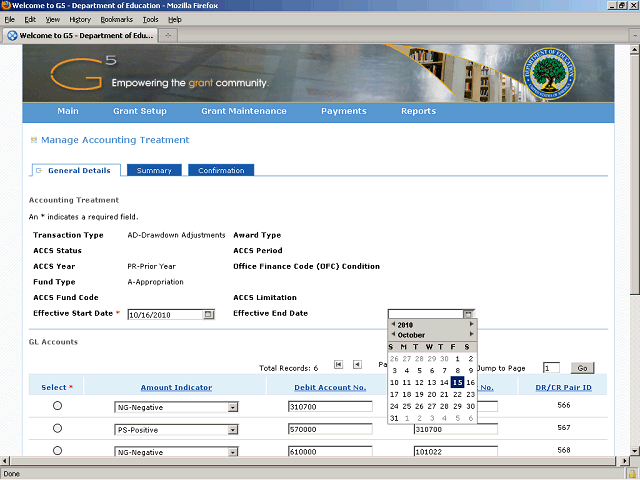The image size is (640, 480).
Task: Select Welcome to G5 browser tab
Action: [x=80, y=36]
